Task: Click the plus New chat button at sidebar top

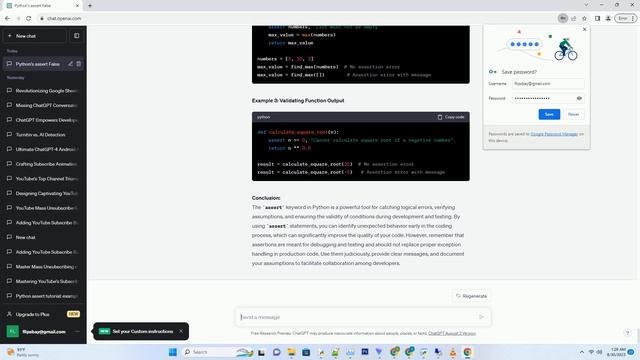Action: pyautogui.click(x=35, y=36)
